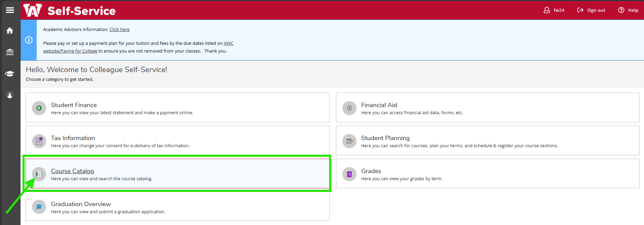Screen dimensions: 644x225
Task: Click the info circle icon in notification banner
Action: tap(29, 40)
